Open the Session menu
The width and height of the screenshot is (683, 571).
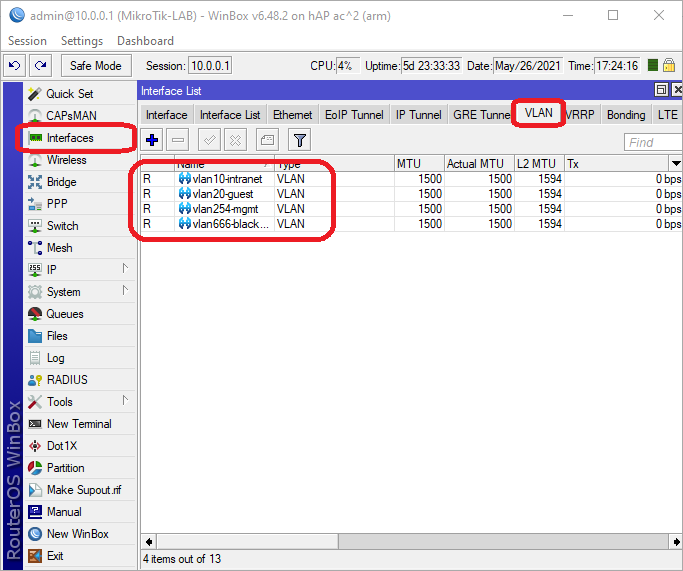(x=27, y=41)
